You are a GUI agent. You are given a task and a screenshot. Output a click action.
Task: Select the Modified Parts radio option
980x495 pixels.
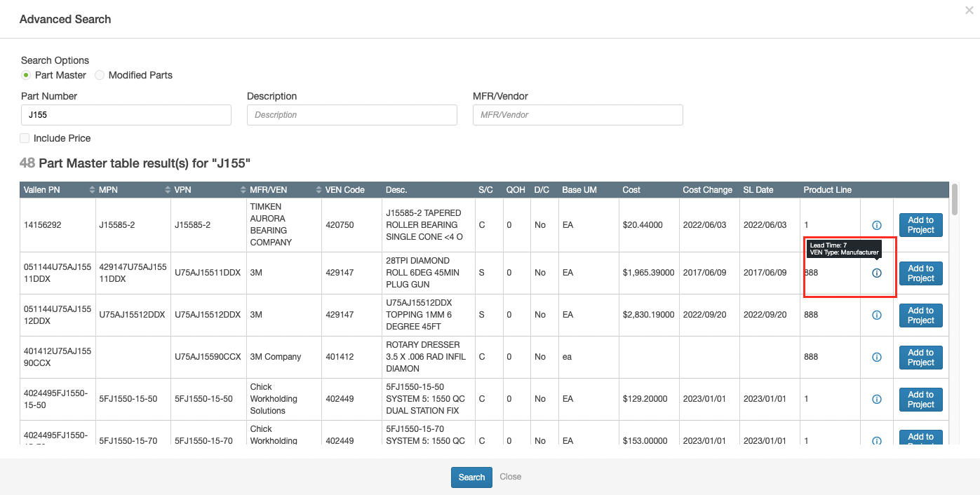point(100,75)
